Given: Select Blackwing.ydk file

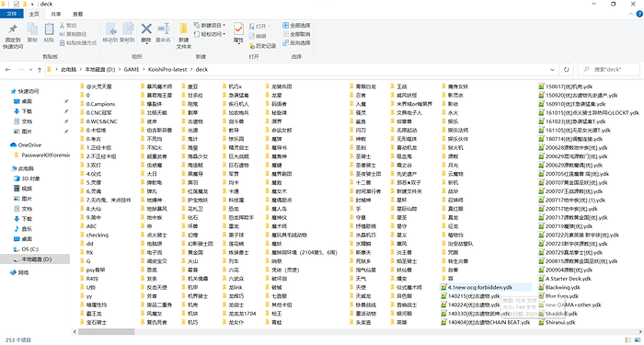Looking at the screenshot, I should click(x=559, y=287).
